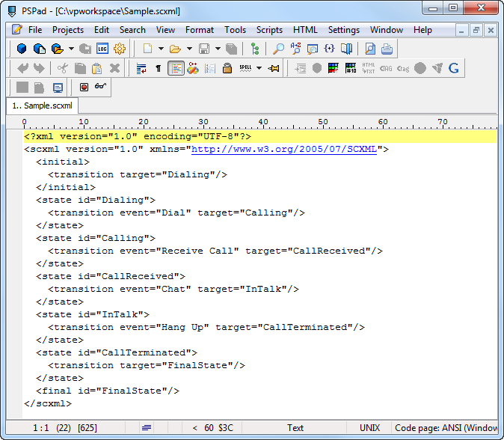Click the 1 : 1 cursor position status

(x=41, y=428)
